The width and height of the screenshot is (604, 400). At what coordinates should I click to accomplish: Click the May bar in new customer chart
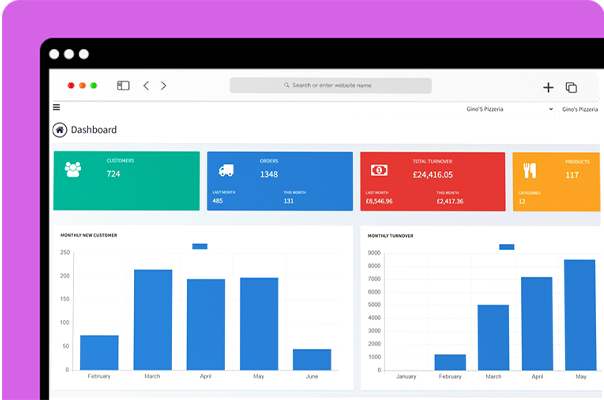259,324
